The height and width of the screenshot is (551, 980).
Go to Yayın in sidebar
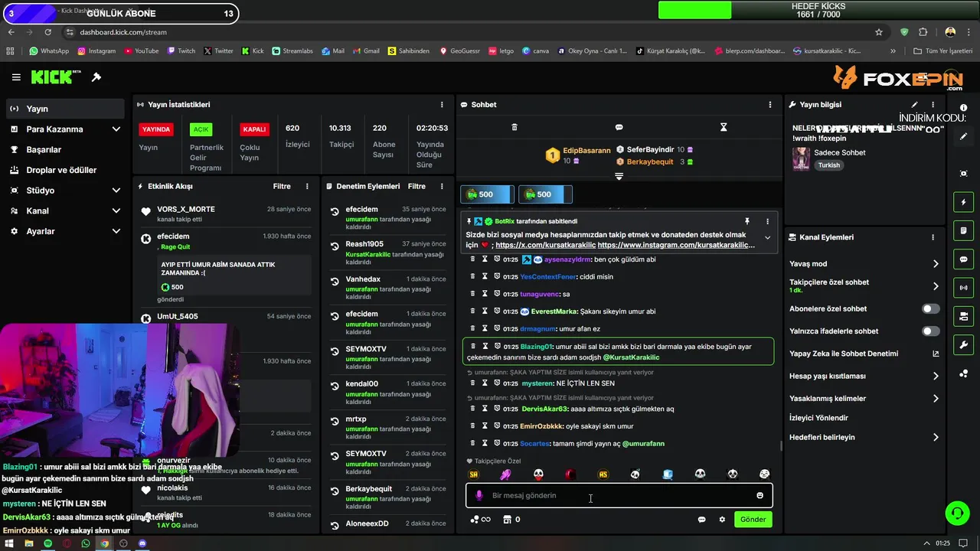[x=65, y=109]
